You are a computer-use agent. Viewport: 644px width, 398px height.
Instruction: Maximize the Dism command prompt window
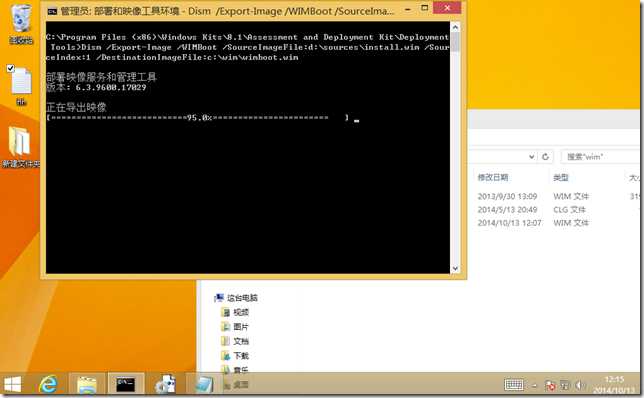click(424, 8)
